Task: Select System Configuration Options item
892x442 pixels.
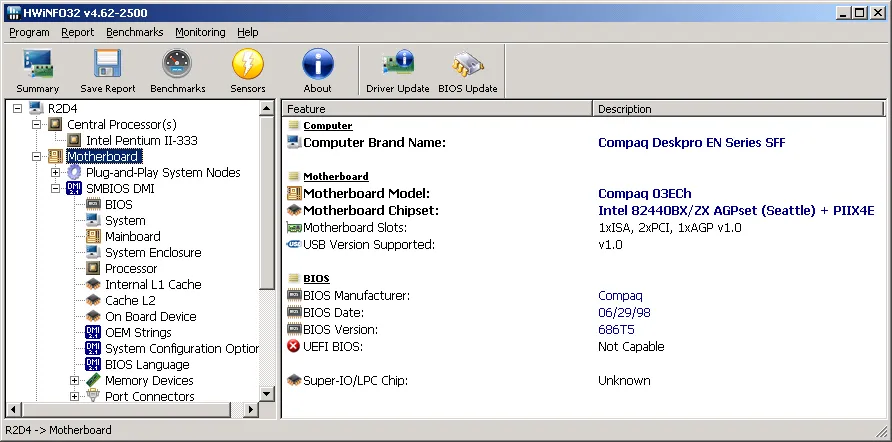Action: pos(181,348)
